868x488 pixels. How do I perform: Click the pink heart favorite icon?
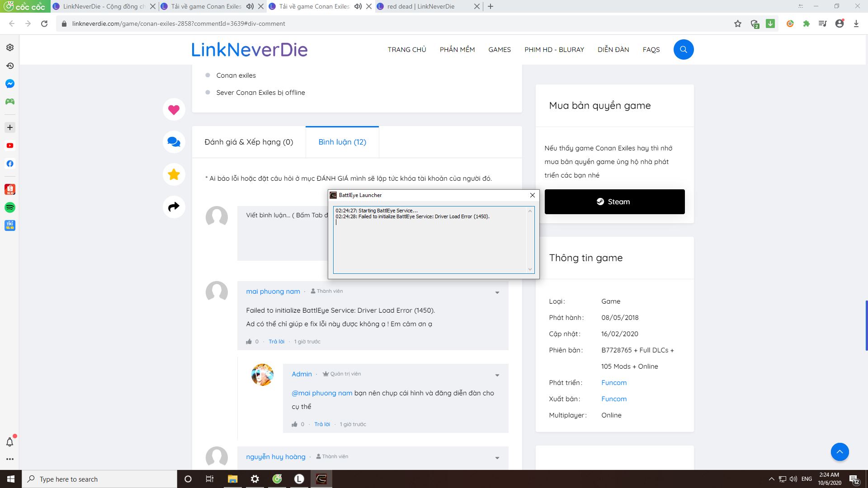(174, 110)
